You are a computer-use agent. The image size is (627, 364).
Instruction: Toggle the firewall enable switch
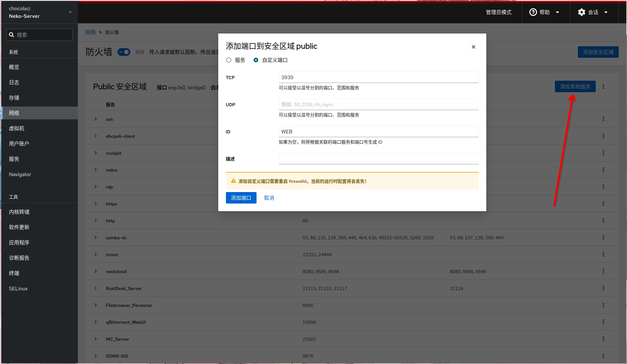[123, 52]
